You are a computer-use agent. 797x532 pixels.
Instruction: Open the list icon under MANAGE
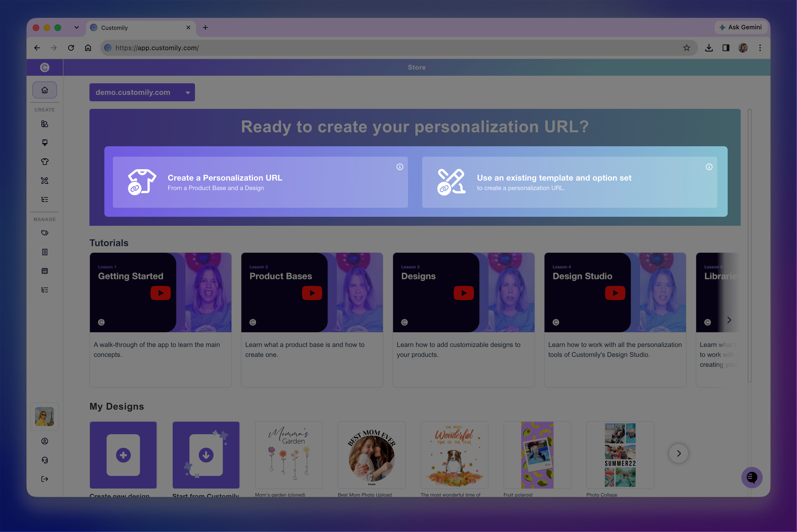coord(44,290)
